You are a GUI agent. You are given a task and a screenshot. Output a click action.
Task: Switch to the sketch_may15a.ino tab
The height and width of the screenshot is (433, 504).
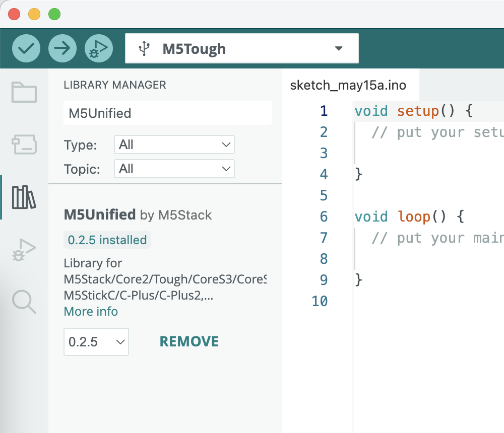348,86
